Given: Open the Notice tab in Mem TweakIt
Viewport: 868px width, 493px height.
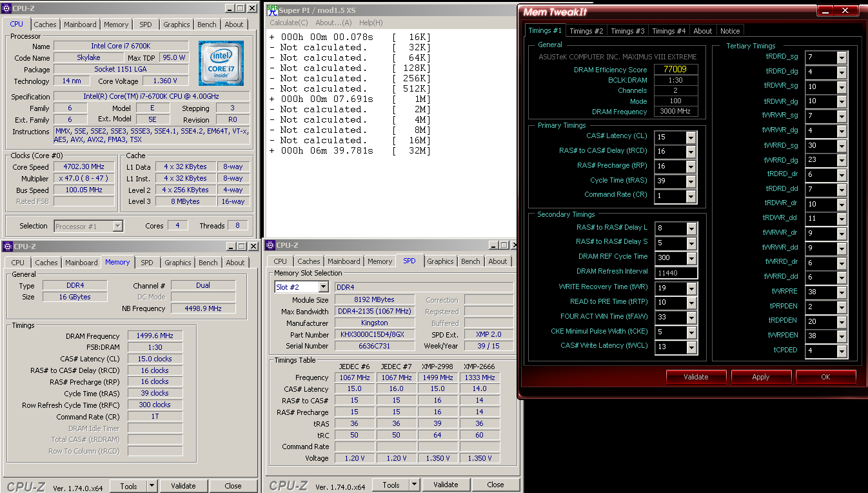Looking at the screenshot, I should point(730,31).
